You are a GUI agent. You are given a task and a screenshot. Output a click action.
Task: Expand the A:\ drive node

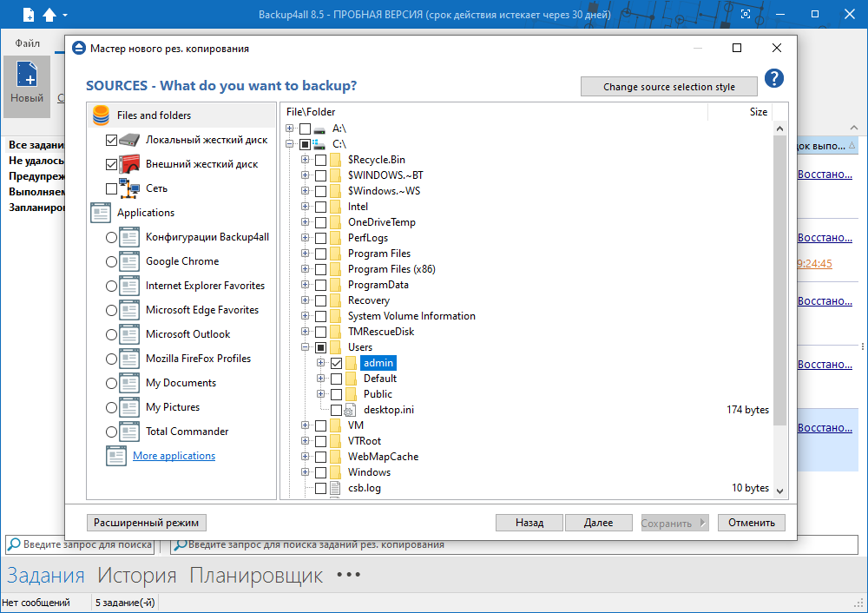coord(290,129)
